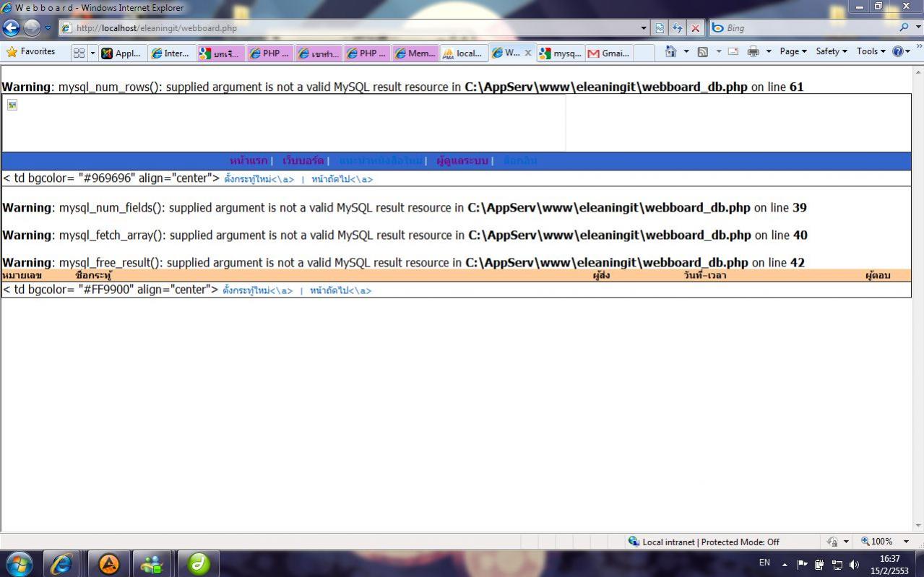Click the ชื่อกระทู้ column header

pos(94,275)
